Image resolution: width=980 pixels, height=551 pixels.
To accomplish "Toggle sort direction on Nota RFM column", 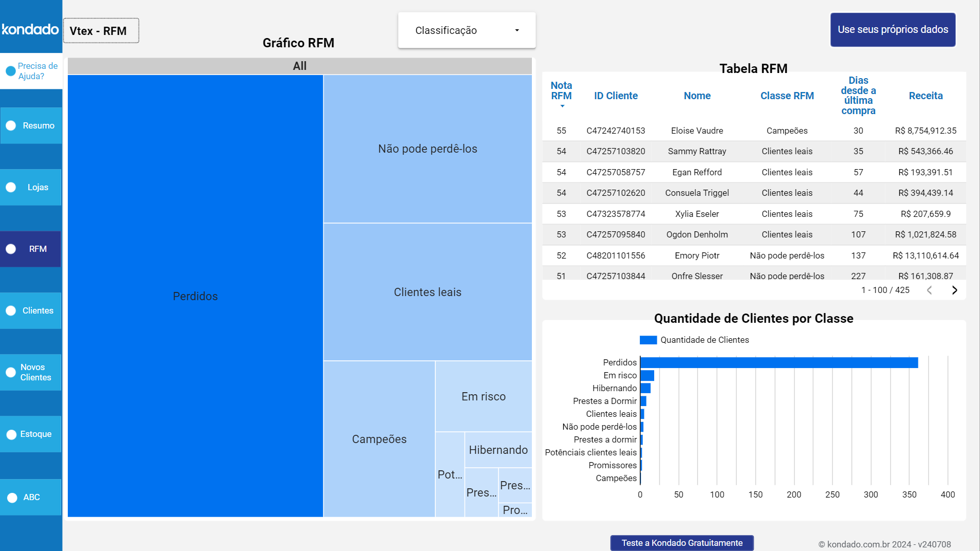I will tap(561, 95).
